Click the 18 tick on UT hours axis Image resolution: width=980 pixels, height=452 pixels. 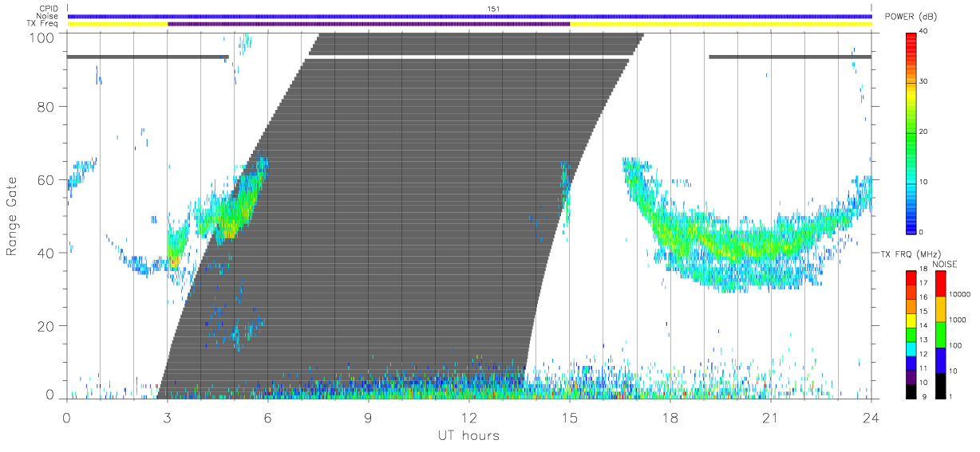[670, 416]
